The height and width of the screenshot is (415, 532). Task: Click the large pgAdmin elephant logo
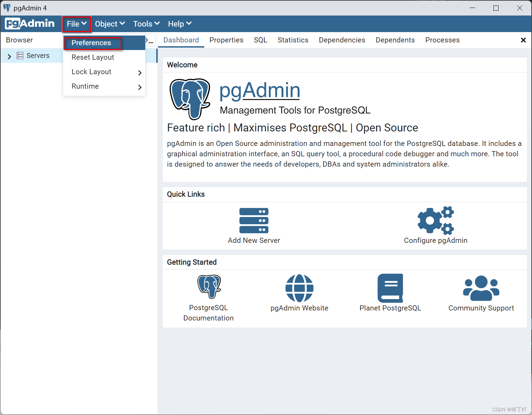pyautogui.click(x=190, y=99)
